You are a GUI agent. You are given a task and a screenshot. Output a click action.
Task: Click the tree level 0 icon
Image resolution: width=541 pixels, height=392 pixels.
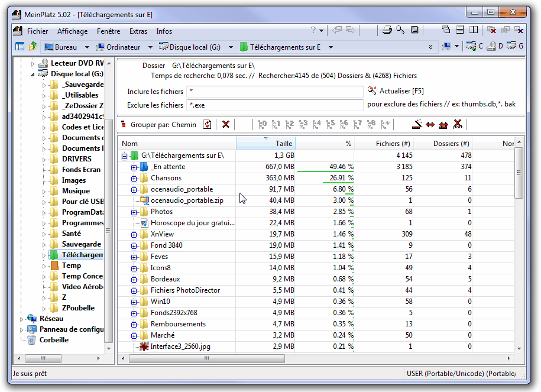tap(263, 124)
